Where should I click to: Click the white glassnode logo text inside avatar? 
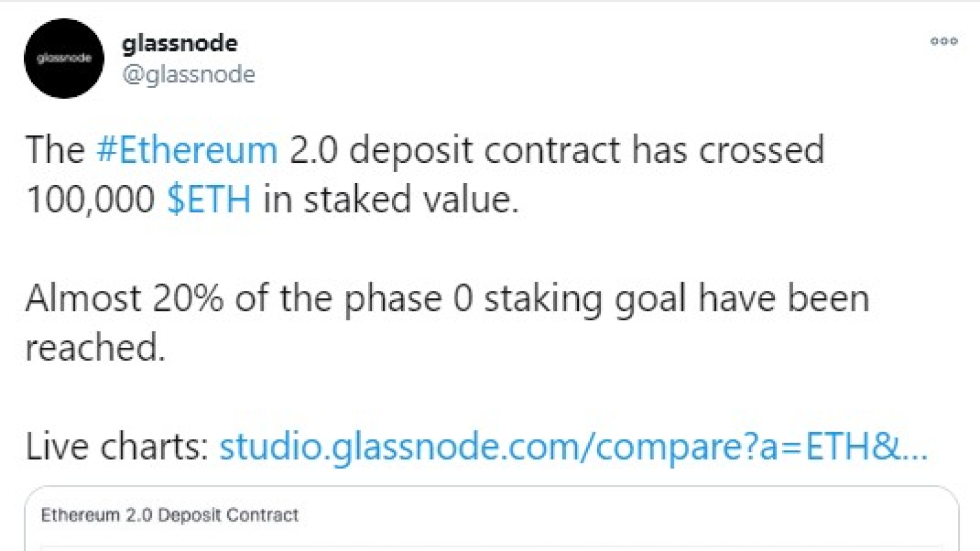64,58
